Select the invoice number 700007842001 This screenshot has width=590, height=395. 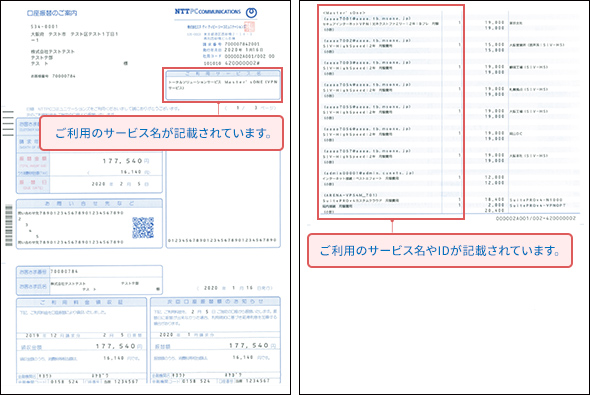[242, 44]
